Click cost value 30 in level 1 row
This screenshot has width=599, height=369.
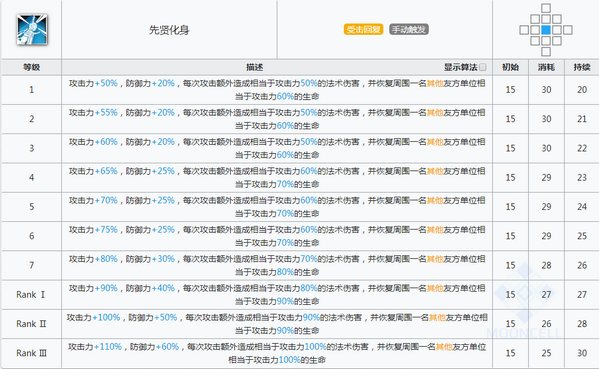pyautogui.click(x=546, y=90)
